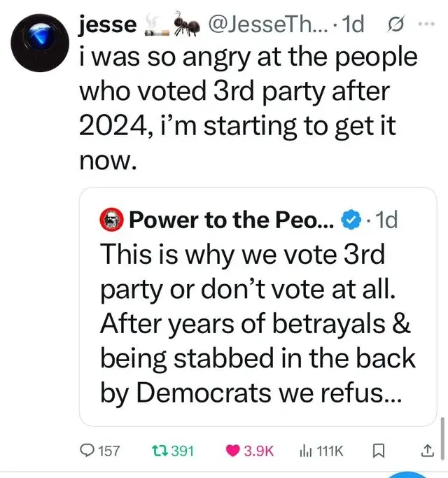Viewport: 448px width, 478px height.
Task: Click the display name "jesse"
Action: click(108, 25)
